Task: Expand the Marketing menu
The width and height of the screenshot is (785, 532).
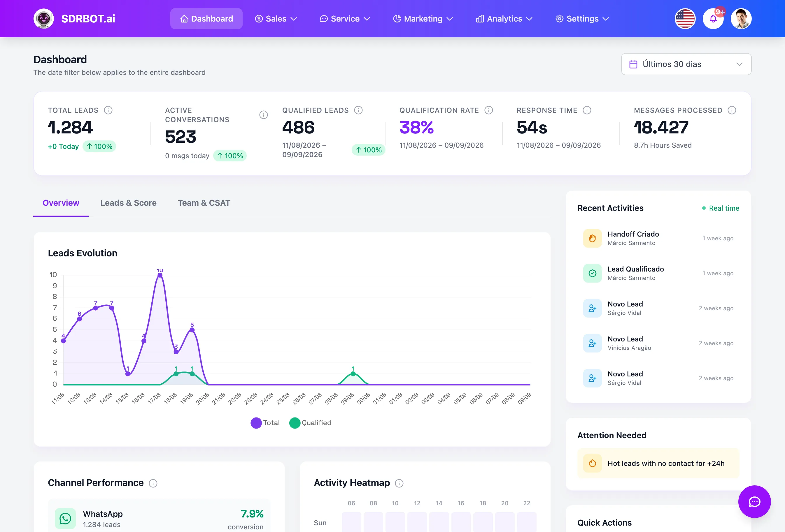Action: coord(423,19)
